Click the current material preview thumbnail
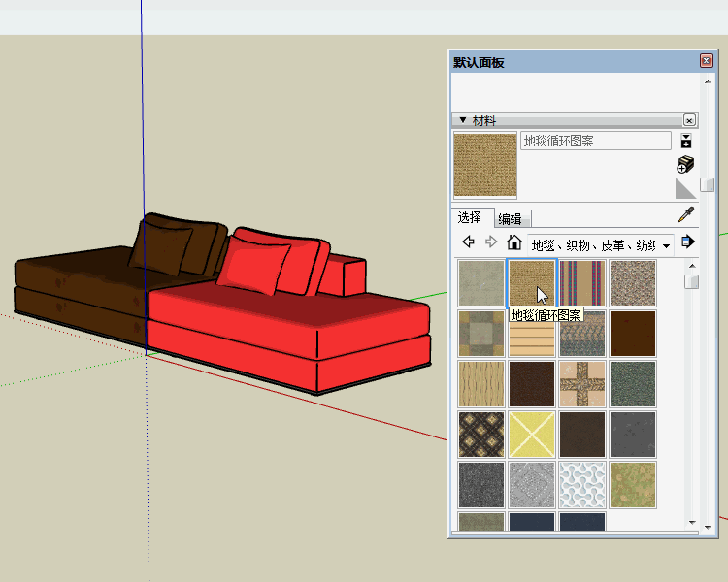The height and width of the screenshot is (582, 728). [x=485, y=165]
